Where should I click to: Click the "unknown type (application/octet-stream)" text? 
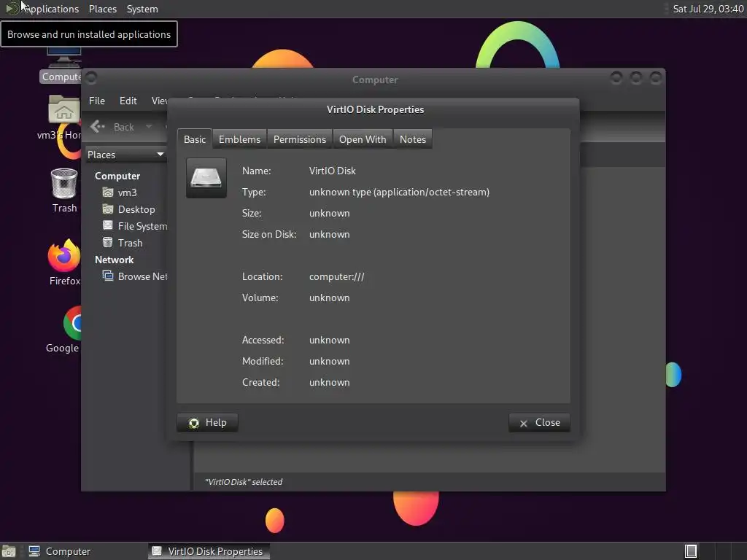[399, 192]
